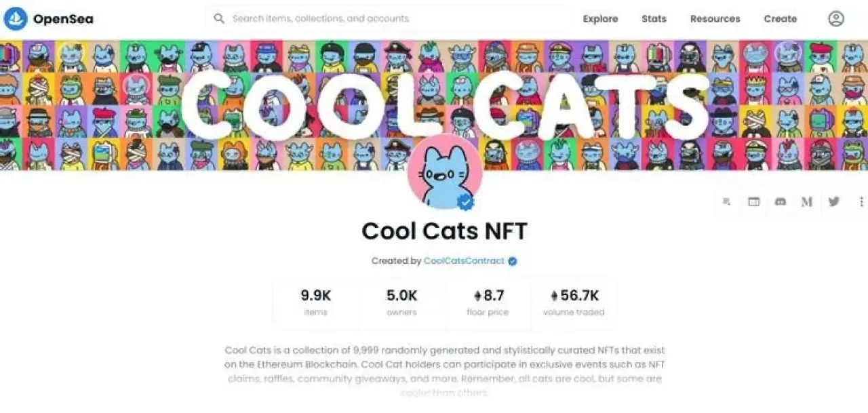Open the Resources menu

click(715, 19)
